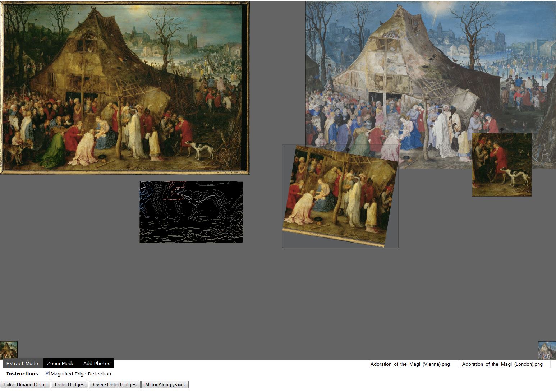Viewport: 556px width, 392px height.
Task: Click the Extract Image Detail button
Action: (25, 384)
